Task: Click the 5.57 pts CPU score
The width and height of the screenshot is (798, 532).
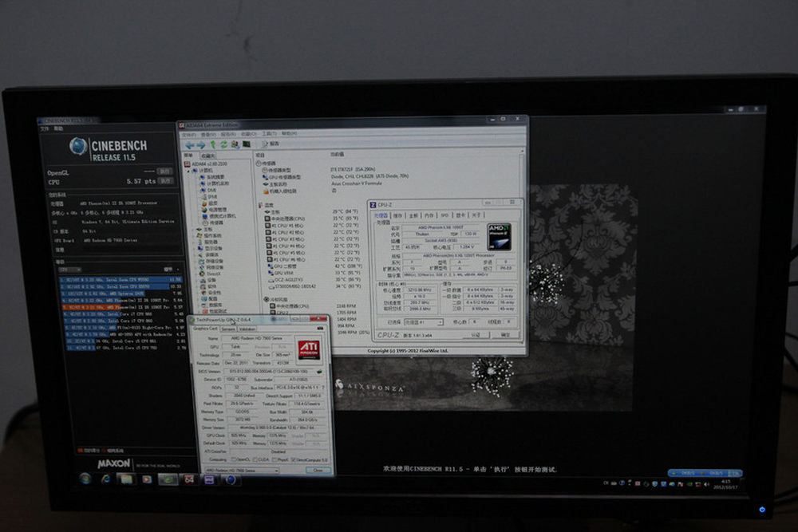Action: tap(141, 181)
